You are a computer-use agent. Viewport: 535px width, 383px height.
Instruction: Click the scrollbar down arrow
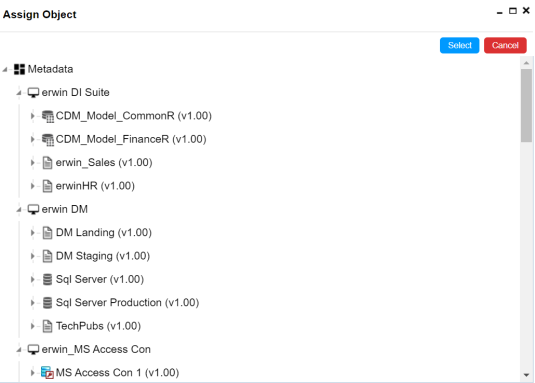[526, 375]
